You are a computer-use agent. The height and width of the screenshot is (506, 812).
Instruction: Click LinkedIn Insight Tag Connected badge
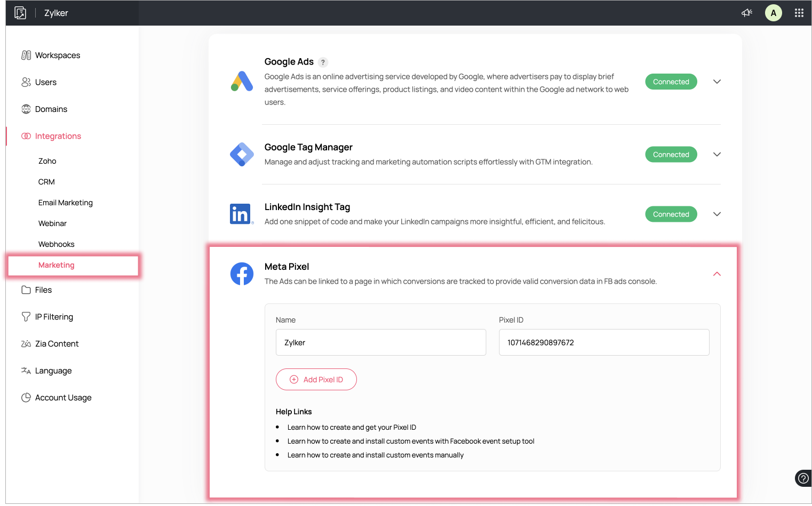point(671,214)
